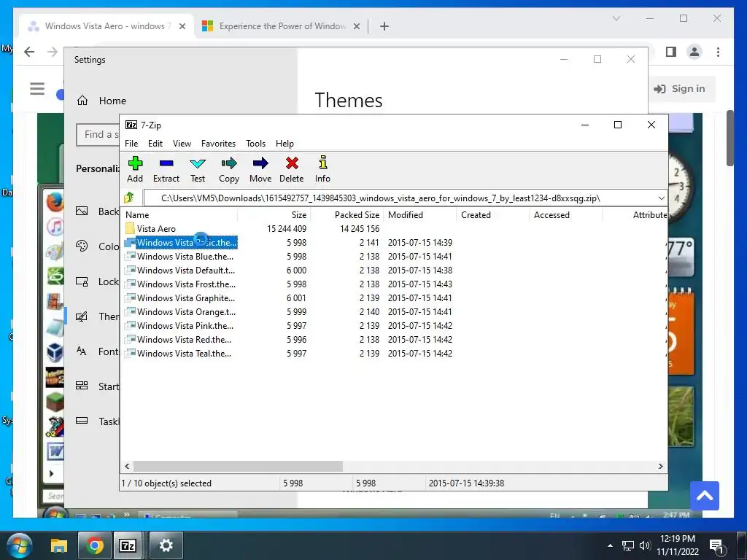The width and height of the screenshot is (747, 560).
Task: Open the Favorites menu in 7-Zip
Action: pyautogui.click(x=218, y=144)
